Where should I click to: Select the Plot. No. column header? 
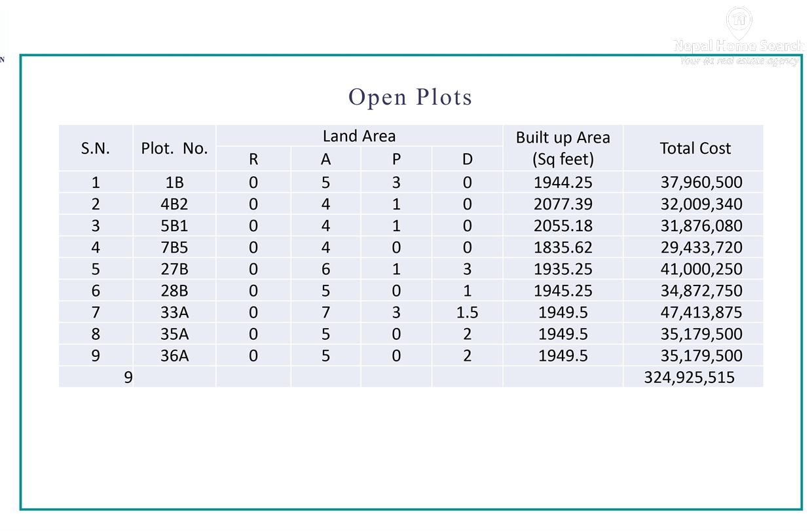pos(174,149)
